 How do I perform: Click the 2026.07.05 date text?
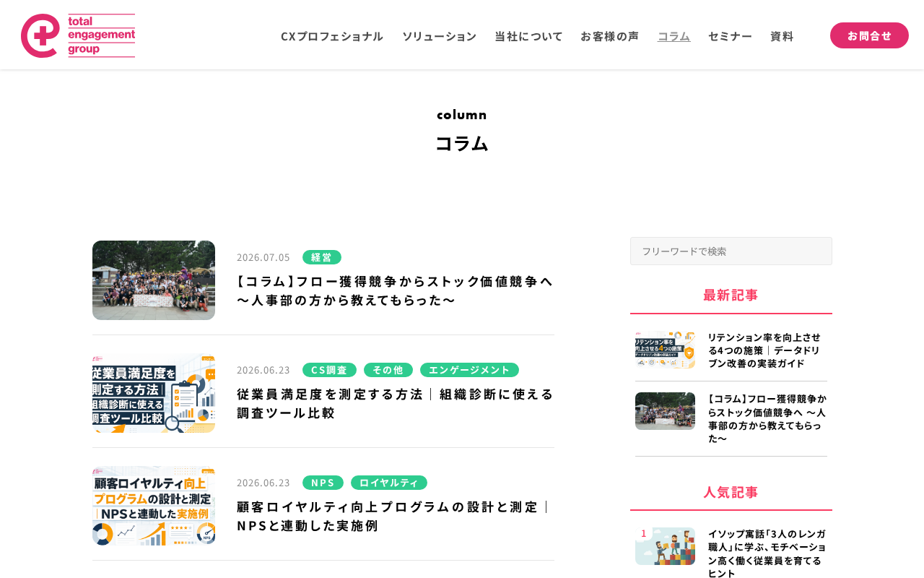click(263, 257)
